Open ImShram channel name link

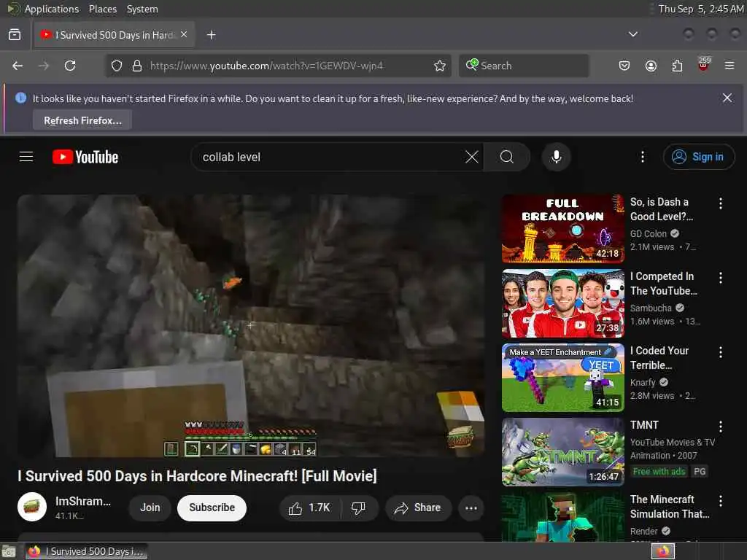click(x=83, y=502)
